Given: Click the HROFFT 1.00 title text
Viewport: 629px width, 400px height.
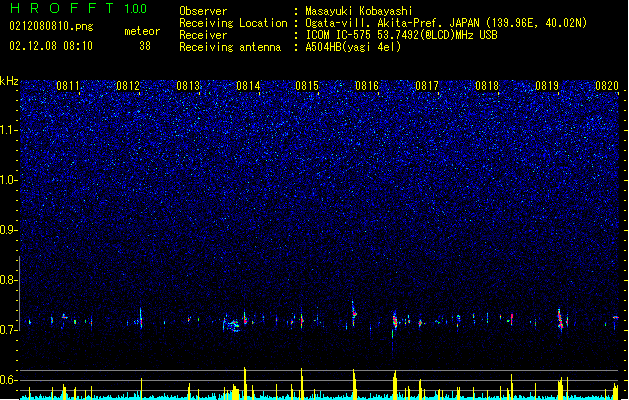Looking at the screenshot, I should [79, 8].
